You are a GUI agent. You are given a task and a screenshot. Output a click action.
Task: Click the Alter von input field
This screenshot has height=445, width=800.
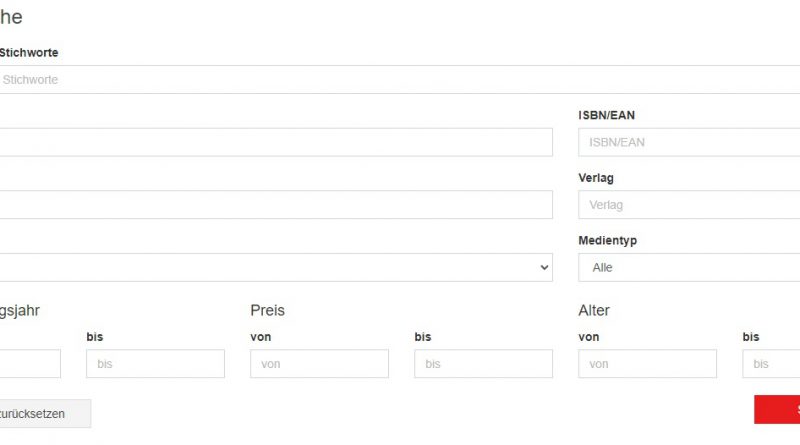click(647, 364)
